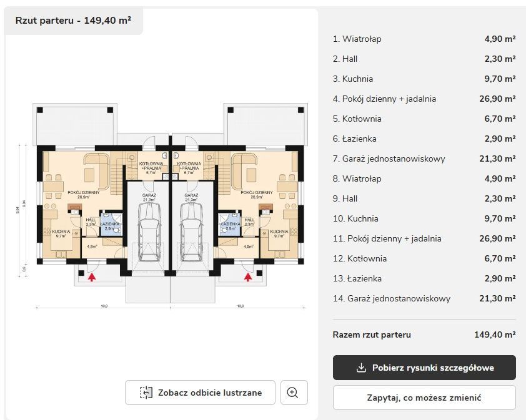Click the left red entrance arrow
The height and width of the screenshot is (420, 526).
(x=92, y=276)
